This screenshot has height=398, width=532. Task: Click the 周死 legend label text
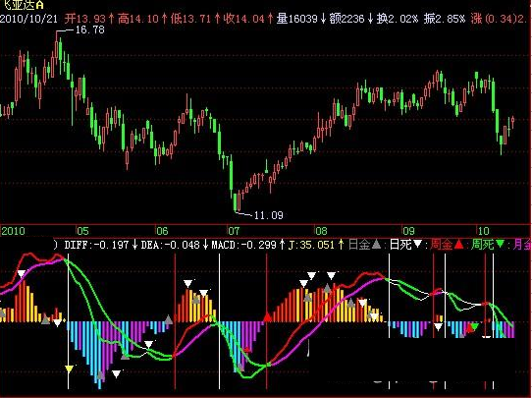[x=483, y=244]
